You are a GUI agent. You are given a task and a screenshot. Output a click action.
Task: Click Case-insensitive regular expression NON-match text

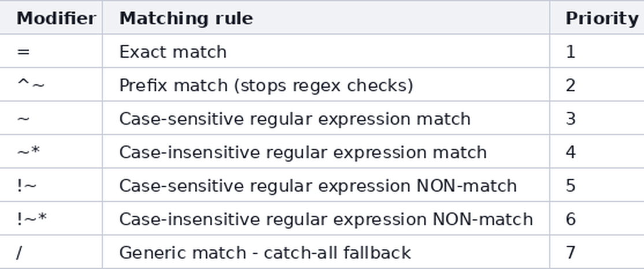point(326,220)
